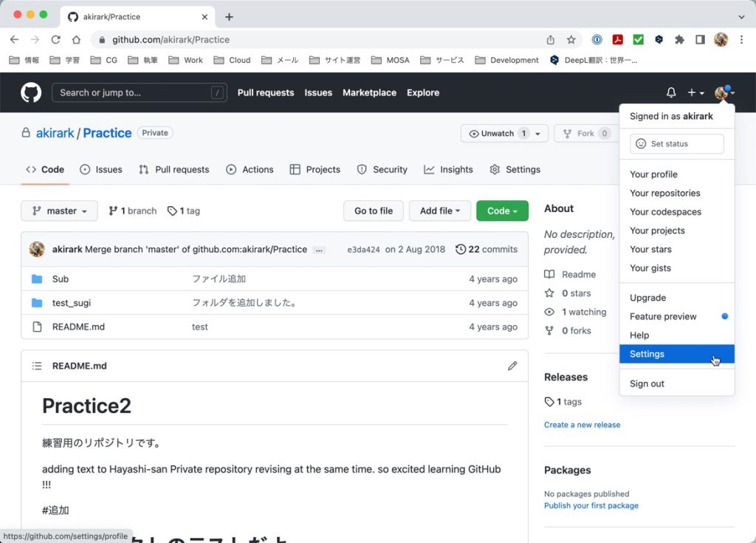Screen dimensions: 756x543
Task: Open the green Code dropdown
Action: pyautogui.click(x=502, y=211)
